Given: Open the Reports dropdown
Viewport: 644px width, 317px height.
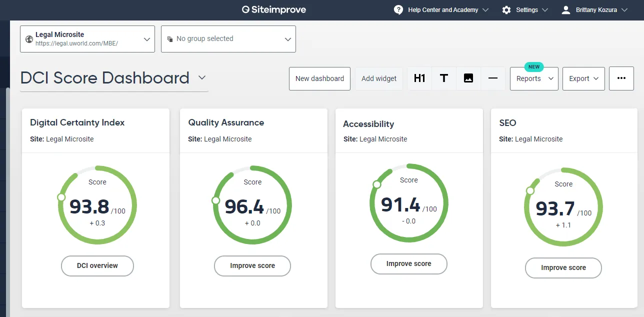Looking at the screenshot, I should coord(534,78).
